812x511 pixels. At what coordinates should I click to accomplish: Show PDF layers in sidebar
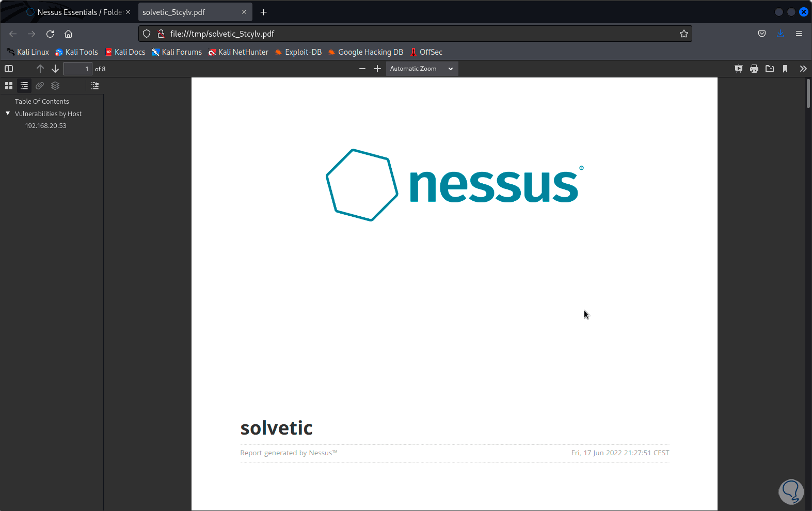pos(55,86)
